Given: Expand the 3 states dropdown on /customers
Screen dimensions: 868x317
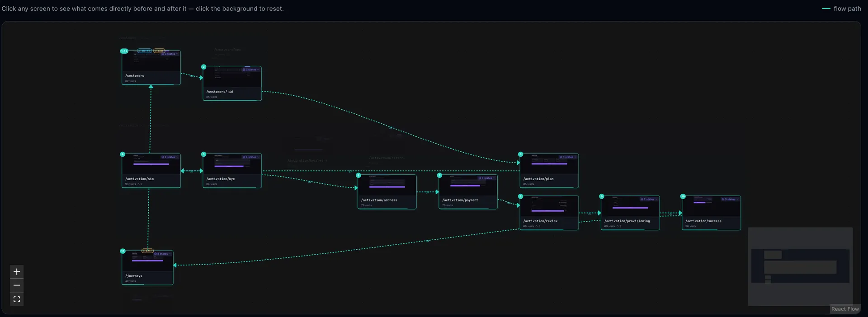Looking at the screenshot, I should point(170,54).
